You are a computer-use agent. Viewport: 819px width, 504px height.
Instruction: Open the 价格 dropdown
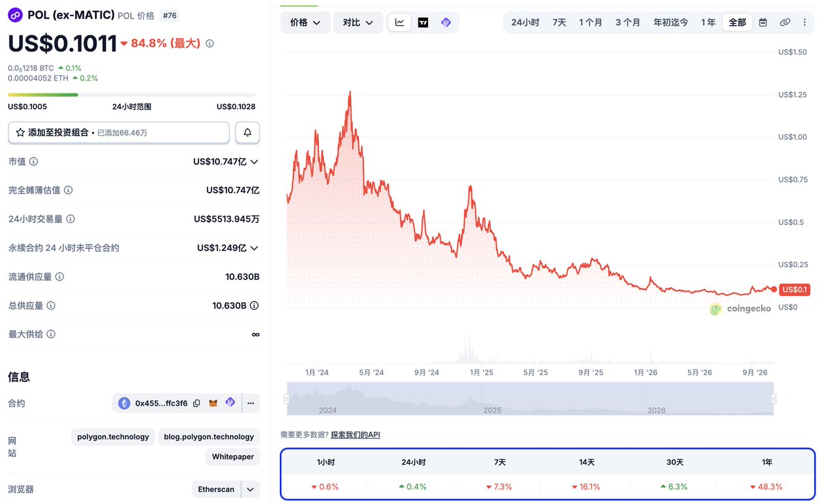(306, 23)
